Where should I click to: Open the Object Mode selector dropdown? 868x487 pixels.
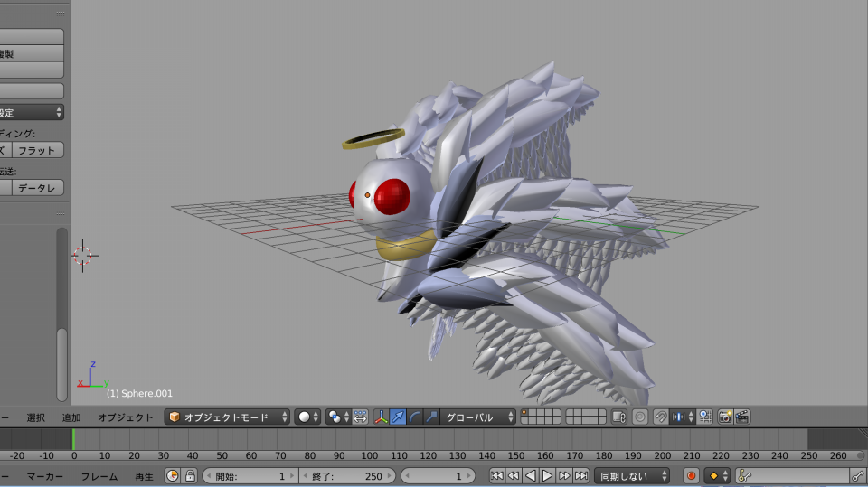click(x=227, y=417)
